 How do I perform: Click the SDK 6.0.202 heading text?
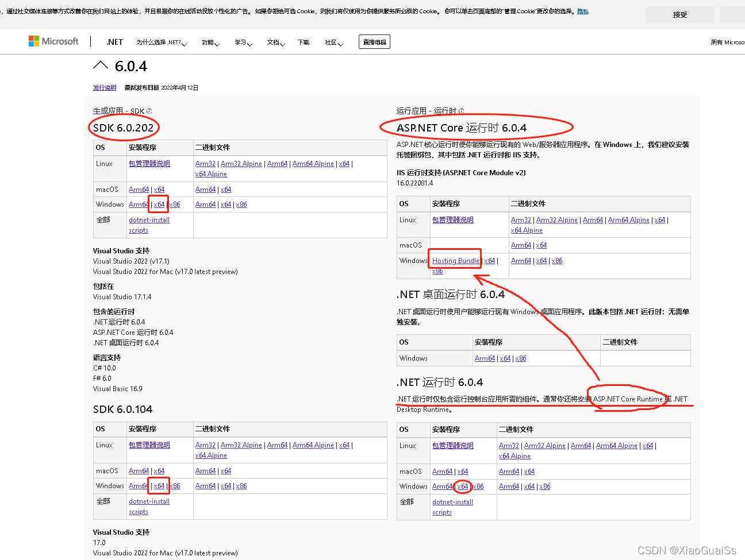(124, 128)
